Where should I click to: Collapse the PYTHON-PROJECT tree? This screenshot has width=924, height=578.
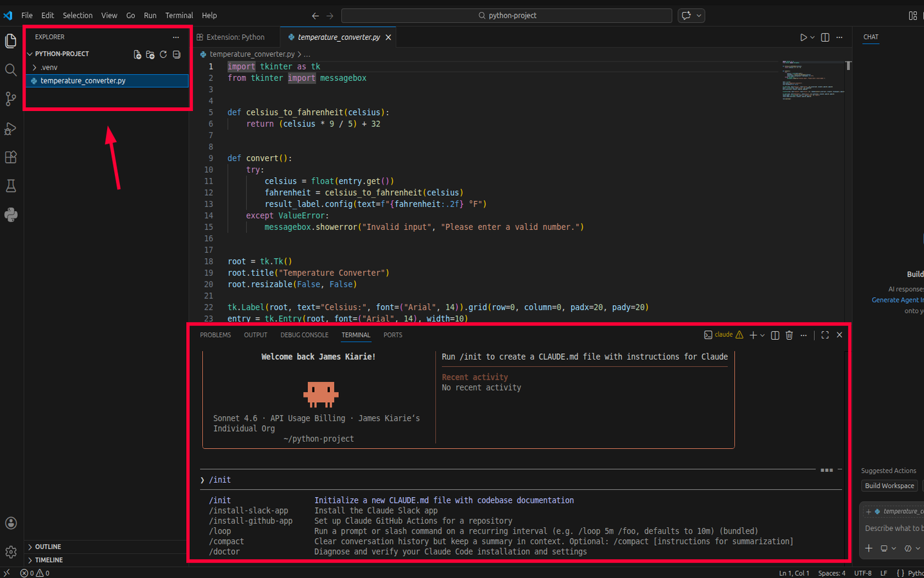[31, 53]
